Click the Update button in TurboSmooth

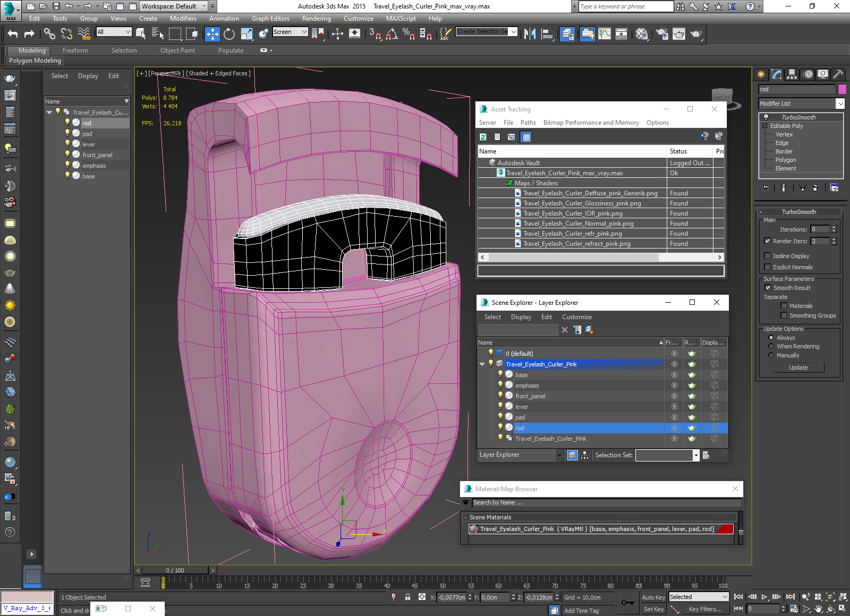798,367
